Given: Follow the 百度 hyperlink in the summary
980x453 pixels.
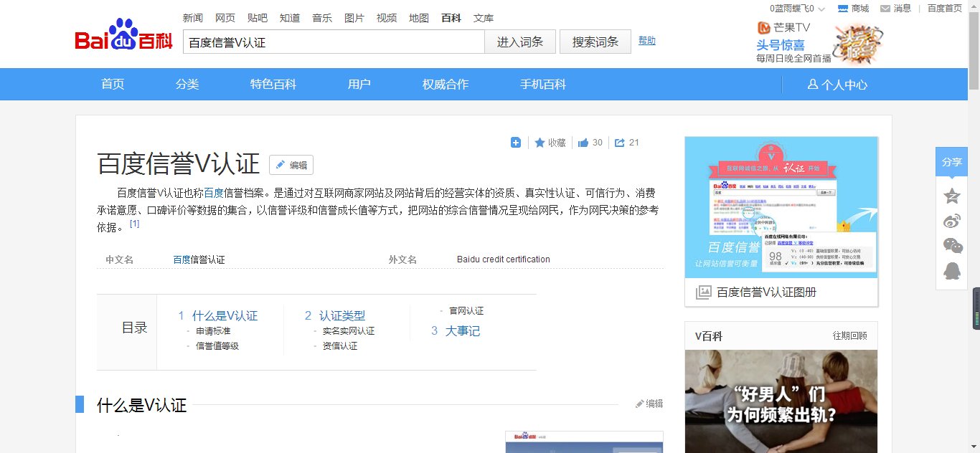Looking at the screenshot, I should pyautogui.click(x=212, y=193).
